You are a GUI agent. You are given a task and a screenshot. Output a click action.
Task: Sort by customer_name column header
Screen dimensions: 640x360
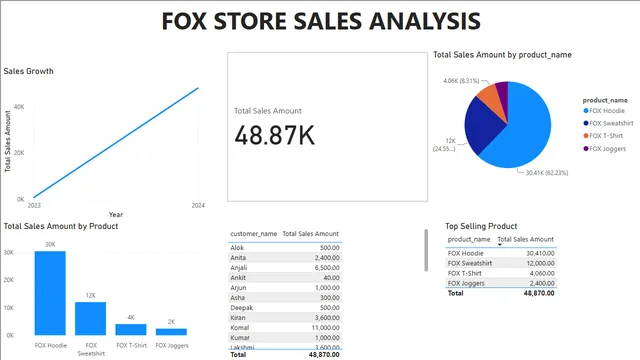tap(253, 234)
